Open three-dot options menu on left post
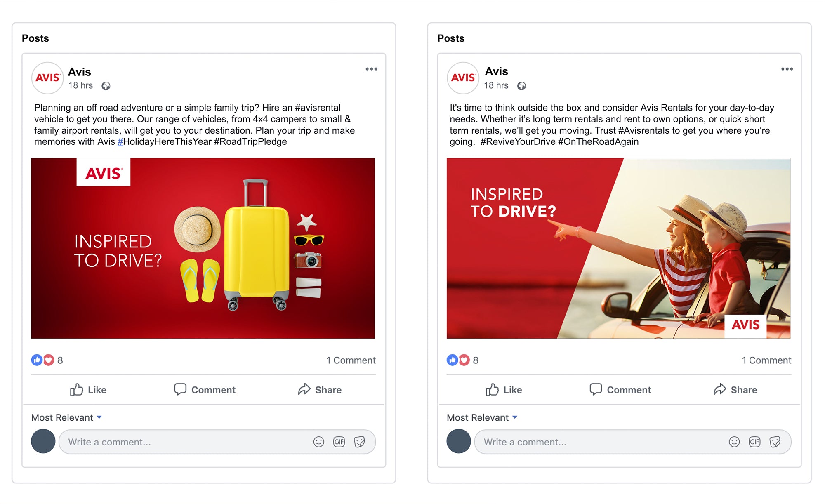Viewport: 825px width, 504px height. [x=371, y=69]
